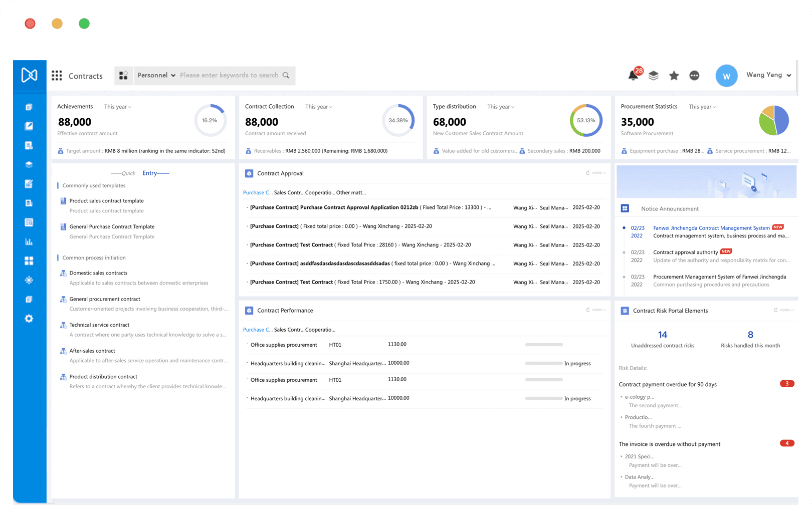This screenshot has width=812, height=518.
Task: Click Procurement Management System of Fanwei Jinchengda notice
Action: click(719, 277)
